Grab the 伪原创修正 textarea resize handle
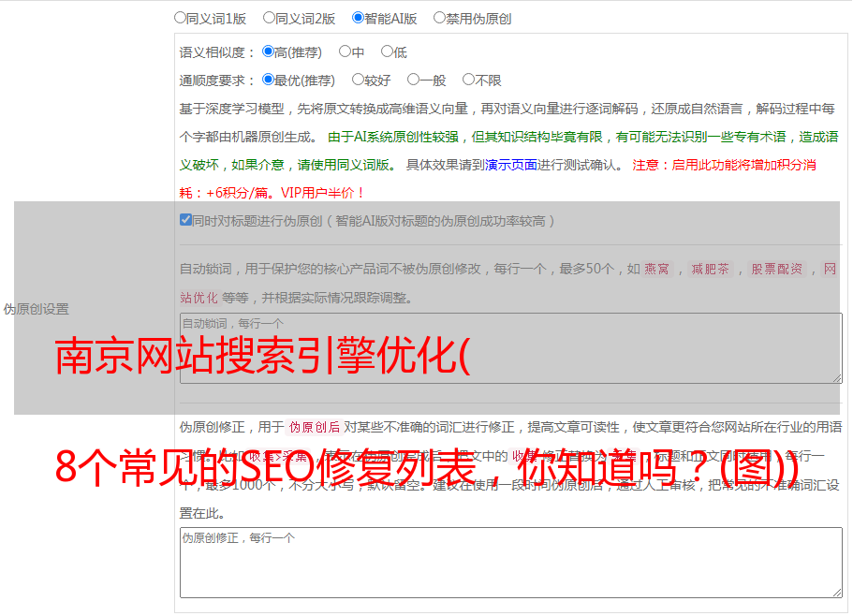Viewport: 853px width, 616px height. pos(837,593)
